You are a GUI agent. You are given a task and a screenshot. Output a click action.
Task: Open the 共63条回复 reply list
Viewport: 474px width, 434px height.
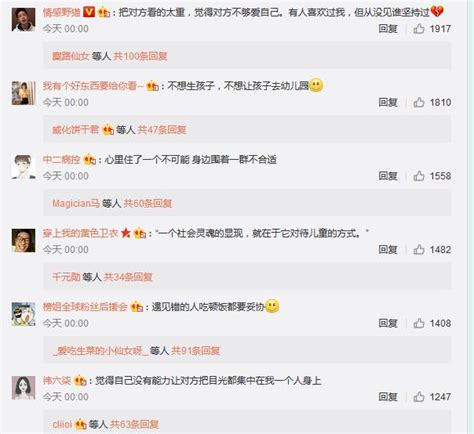click(x=134, y=424)
